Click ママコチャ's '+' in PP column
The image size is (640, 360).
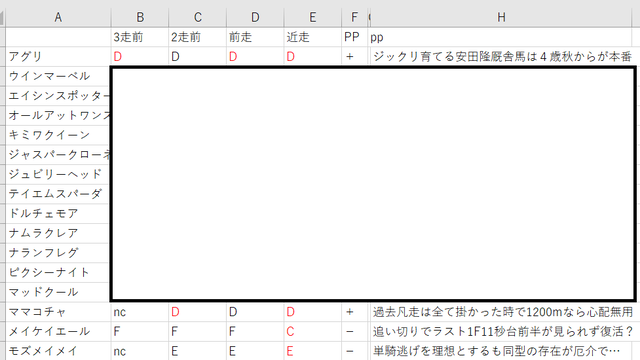point(349,312)
